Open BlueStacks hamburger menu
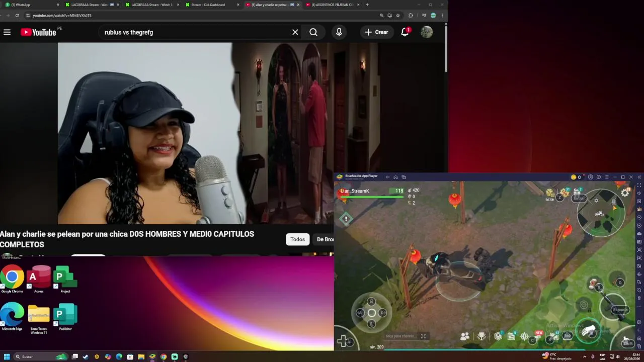The width and height of the screenshot is (644, 362). [x=607, y=177]
